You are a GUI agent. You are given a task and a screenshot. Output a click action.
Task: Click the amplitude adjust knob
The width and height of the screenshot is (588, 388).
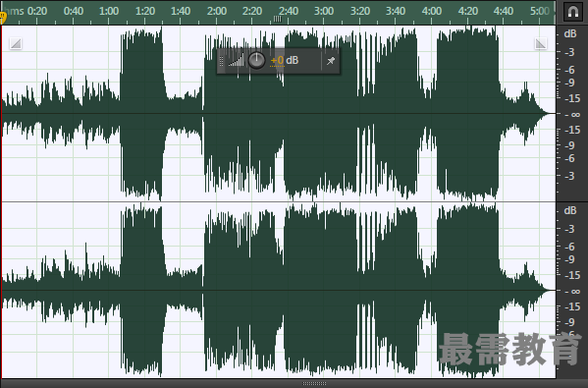(x=256, y=61)
